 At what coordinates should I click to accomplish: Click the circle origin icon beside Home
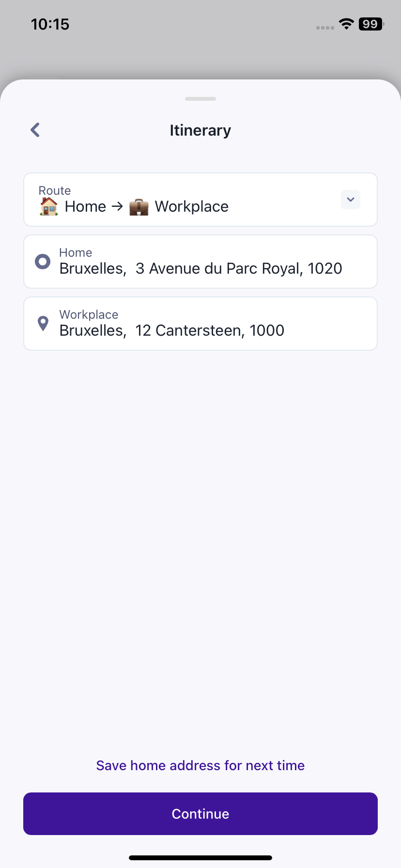(43, 262)
